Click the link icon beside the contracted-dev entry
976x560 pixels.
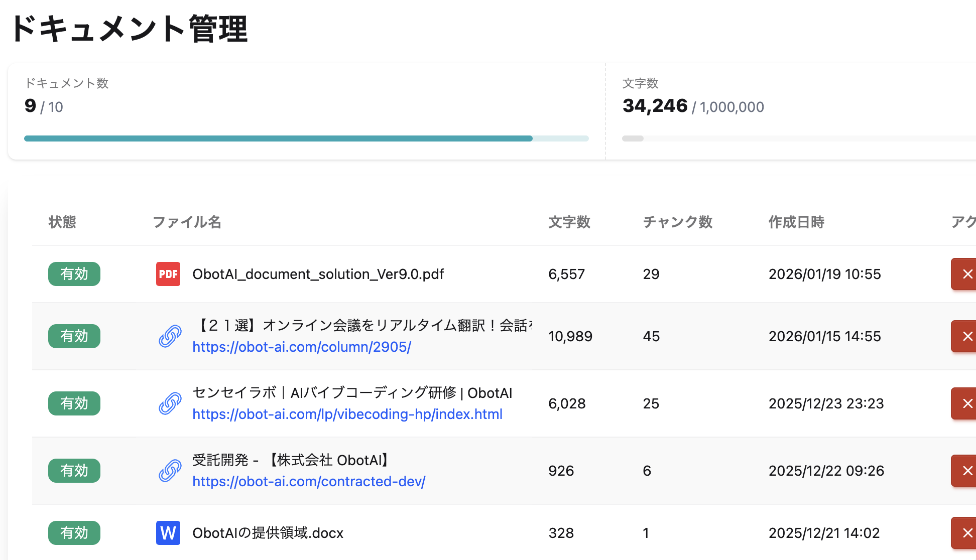point(170,471)
